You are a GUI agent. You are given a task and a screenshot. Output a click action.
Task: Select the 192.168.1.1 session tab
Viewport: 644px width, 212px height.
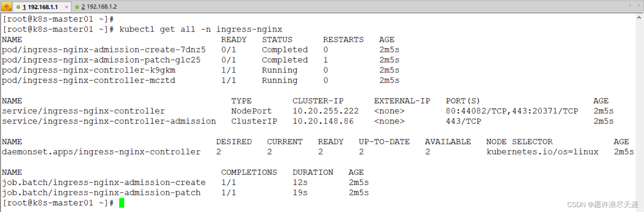pyautogui.click(x=42, y=7)
